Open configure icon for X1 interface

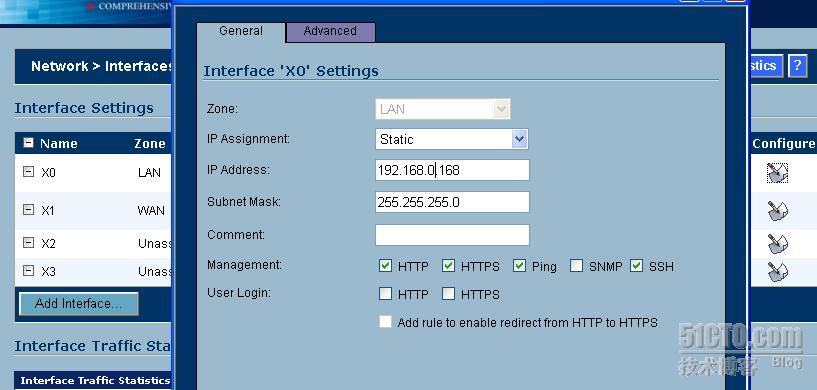(777, 211)
